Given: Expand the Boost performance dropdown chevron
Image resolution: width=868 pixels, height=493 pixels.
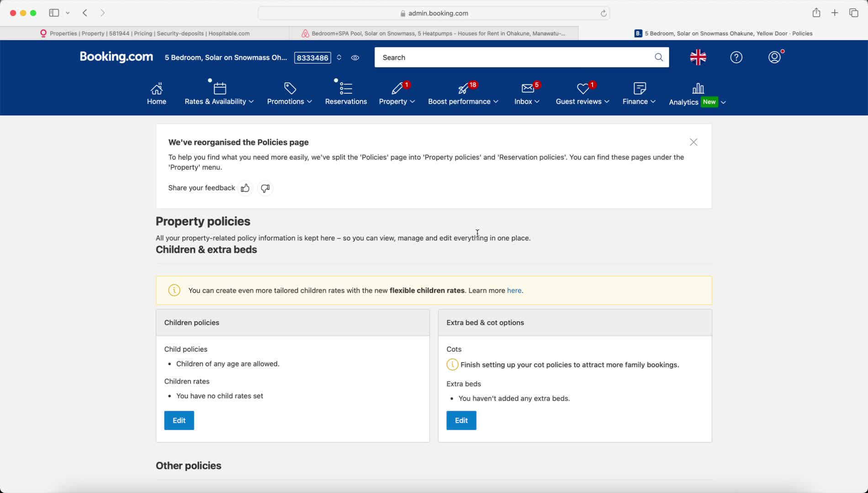Looking at the screenshot, I should (496, 101).
